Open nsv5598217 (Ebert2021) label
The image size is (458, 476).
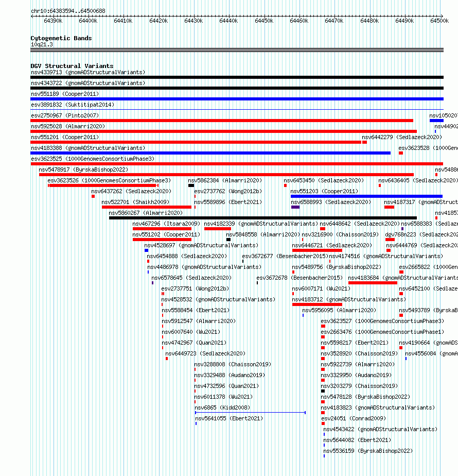coord(355,343)
